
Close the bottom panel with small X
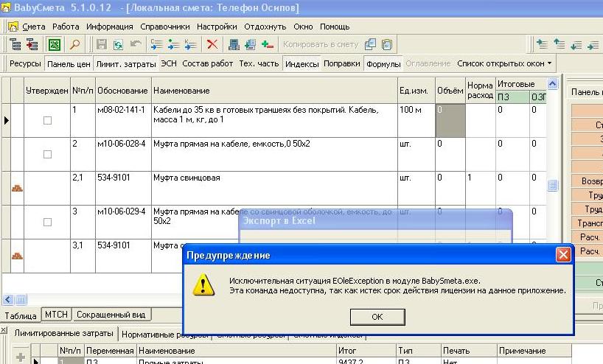(3, 330)
